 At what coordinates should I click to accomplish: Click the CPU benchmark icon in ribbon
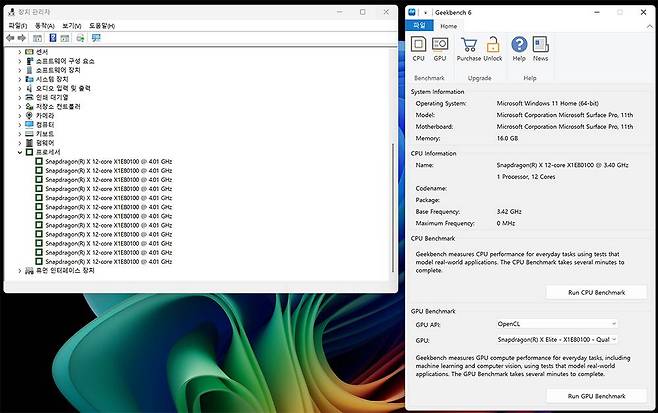419,46
